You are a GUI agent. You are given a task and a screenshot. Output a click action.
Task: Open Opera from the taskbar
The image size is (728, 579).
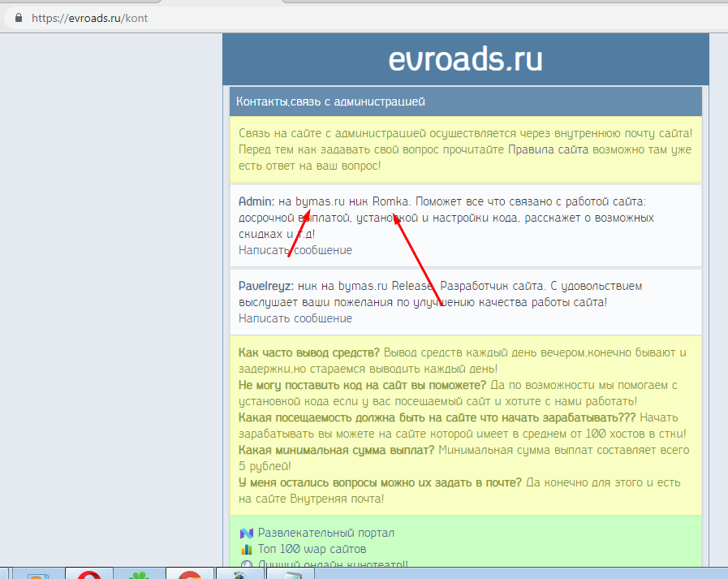(x=89, y=573)
